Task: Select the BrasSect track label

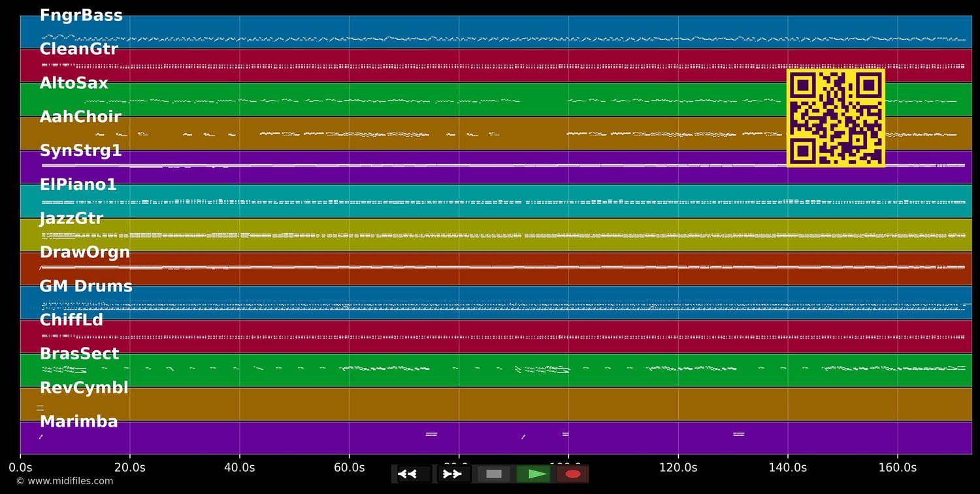Action: coord(79,354)
